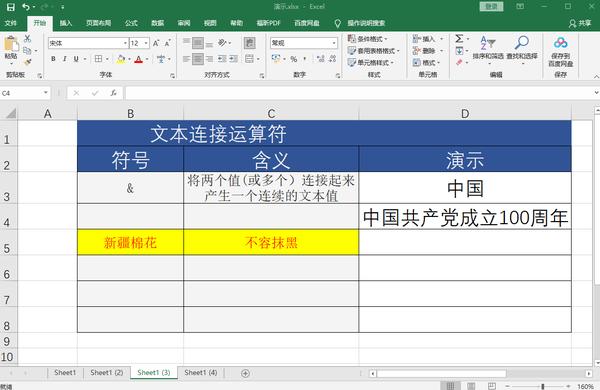Click the Wrap Text icon
This screenshot has height=390, width=600.
click(249, 43)
